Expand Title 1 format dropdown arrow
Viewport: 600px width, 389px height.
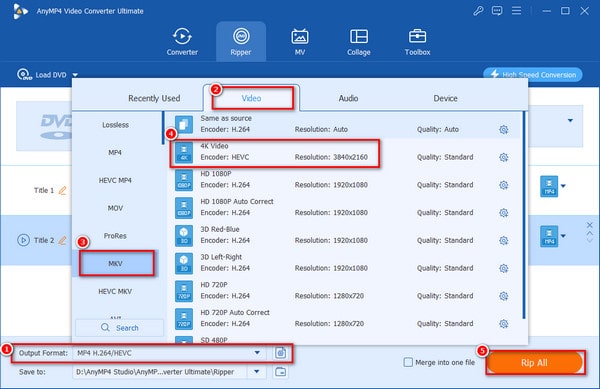coord(563,186)
